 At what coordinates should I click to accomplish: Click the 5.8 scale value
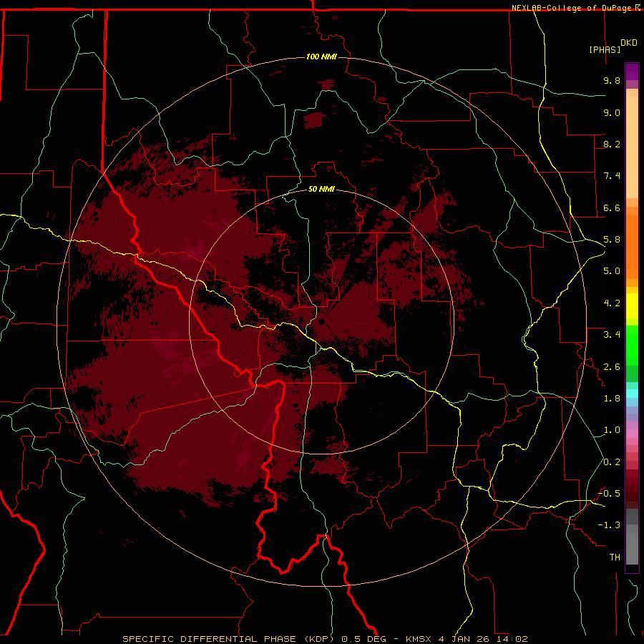612,240
